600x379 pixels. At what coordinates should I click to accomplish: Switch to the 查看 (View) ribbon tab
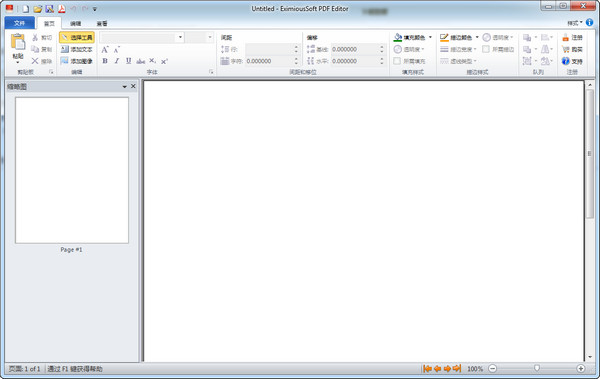[102, 23]
